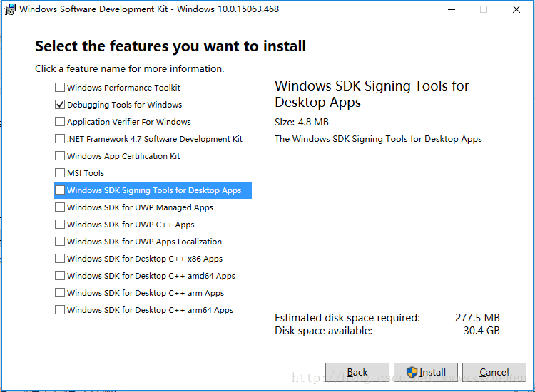The height and width of the screenshot is (392, 535).
Task: Start setup with the Install button
Action: [426, 372]
